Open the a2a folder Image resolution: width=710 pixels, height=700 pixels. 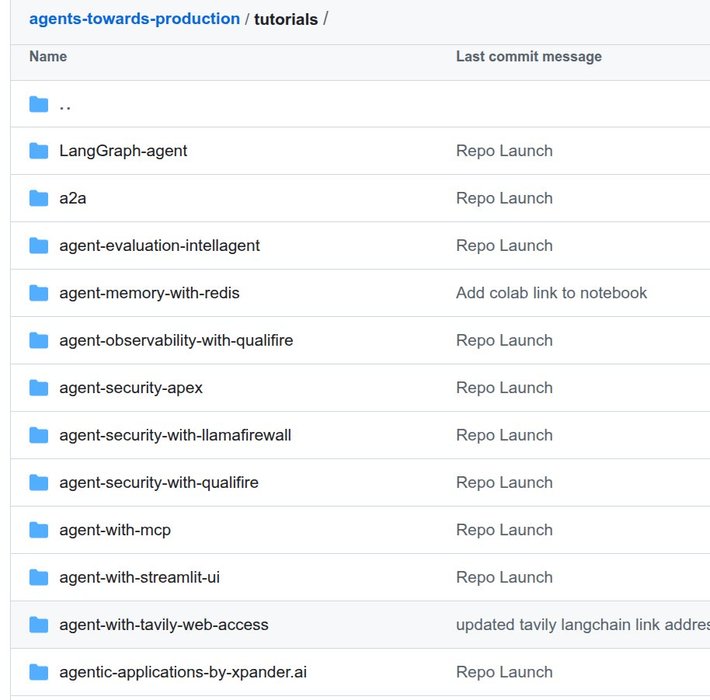[x=73, y=198]
